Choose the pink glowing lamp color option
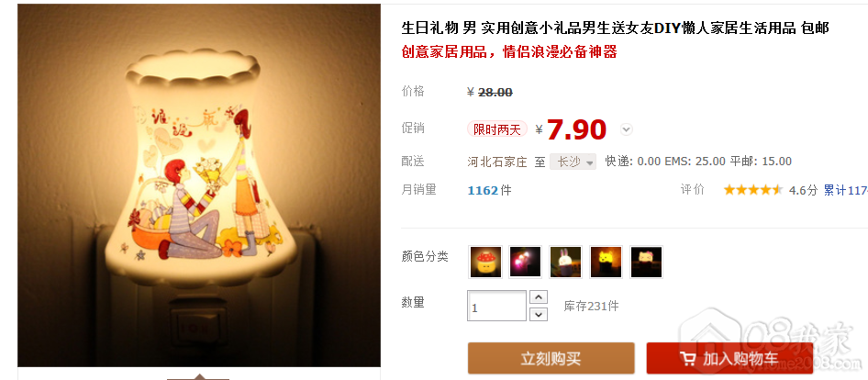This screenshot has height=380, width=868. click(526, 262)
